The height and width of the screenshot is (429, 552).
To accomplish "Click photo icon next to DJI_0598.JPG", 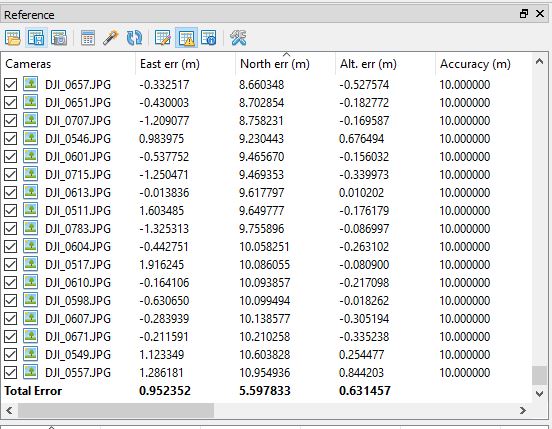I will click(x=31, y=300).
